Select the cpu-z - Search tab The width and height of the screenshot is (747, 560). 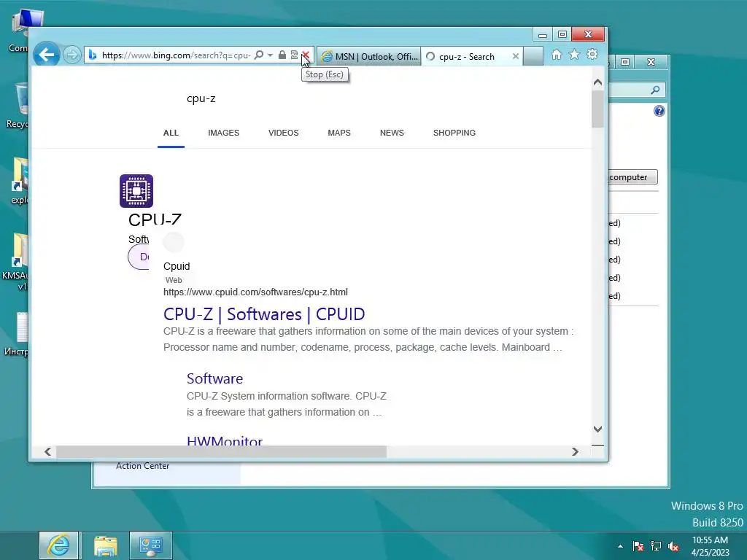[466, 57]
